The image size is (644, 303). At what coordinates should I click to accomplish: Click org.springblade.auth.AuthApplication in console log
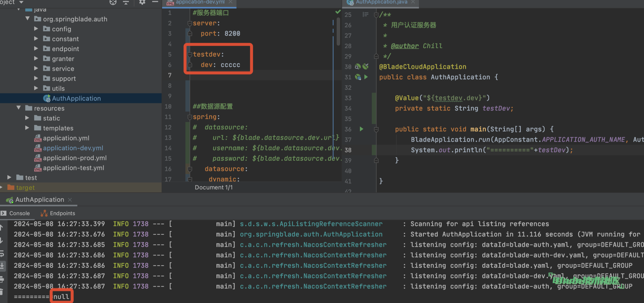pyautogui.click(x=311, y=234)
